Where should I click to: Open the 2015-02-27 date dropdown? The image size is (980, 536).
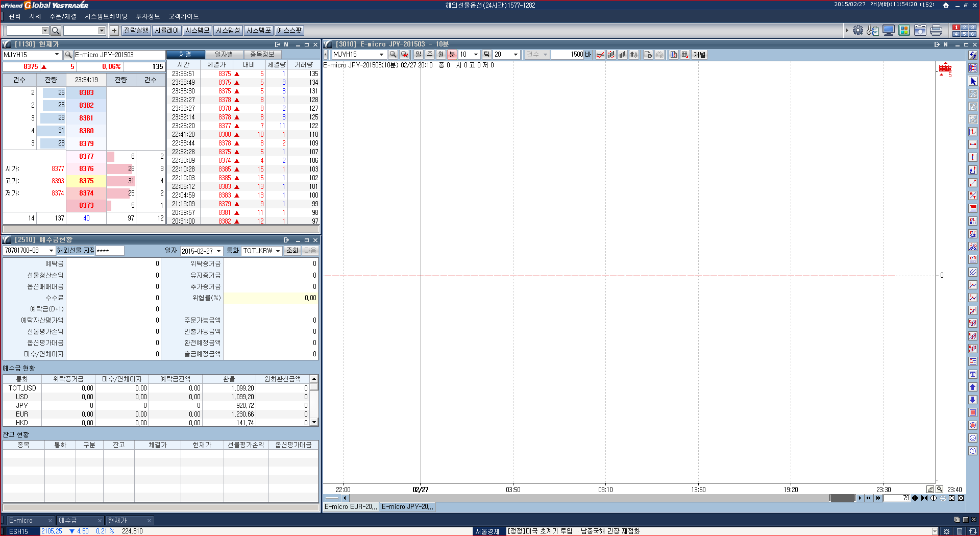click(219, 251)
